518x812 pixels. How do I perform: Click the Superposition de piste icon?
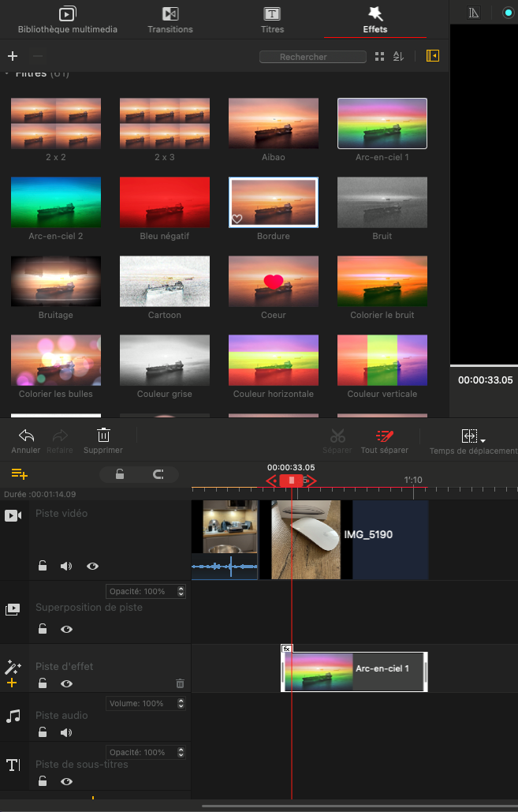pyautogui.click(x=13, y=610)
